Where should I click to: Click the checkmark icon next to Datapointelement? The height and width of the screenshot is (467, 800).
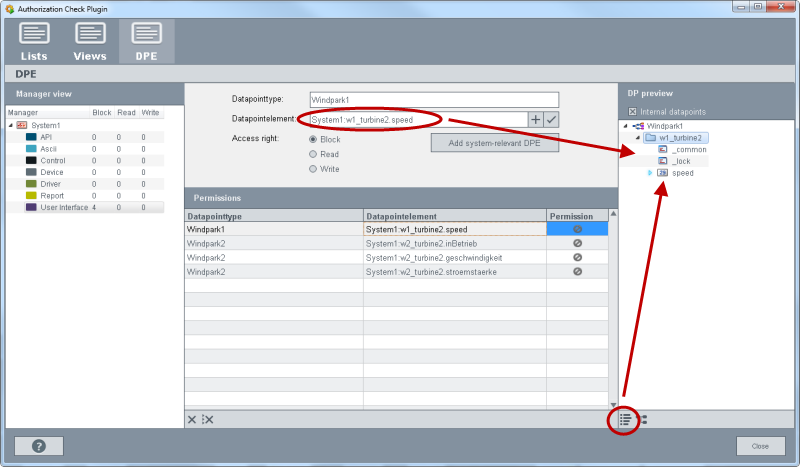click(x=551, y=120)
